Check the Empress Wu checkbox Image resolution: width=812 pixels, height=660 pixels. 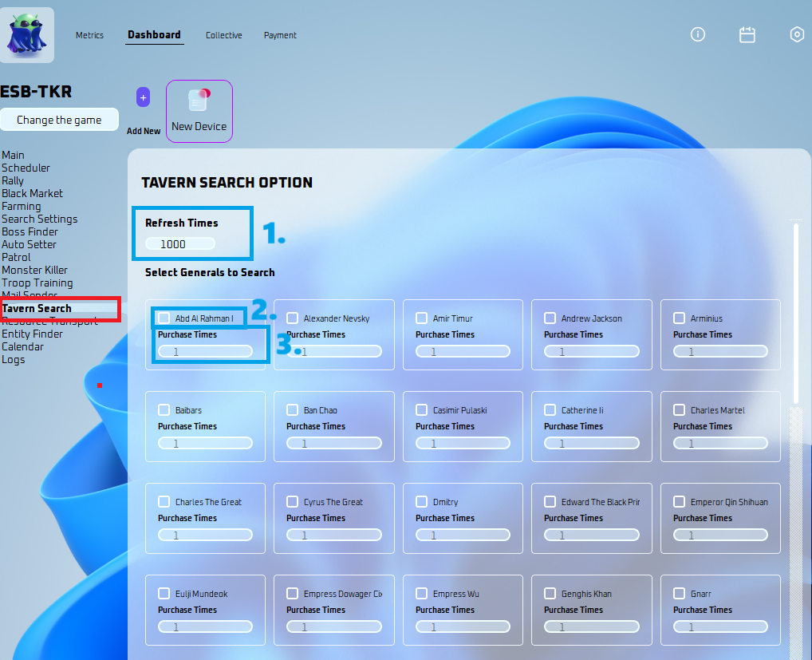coord(421,593)
